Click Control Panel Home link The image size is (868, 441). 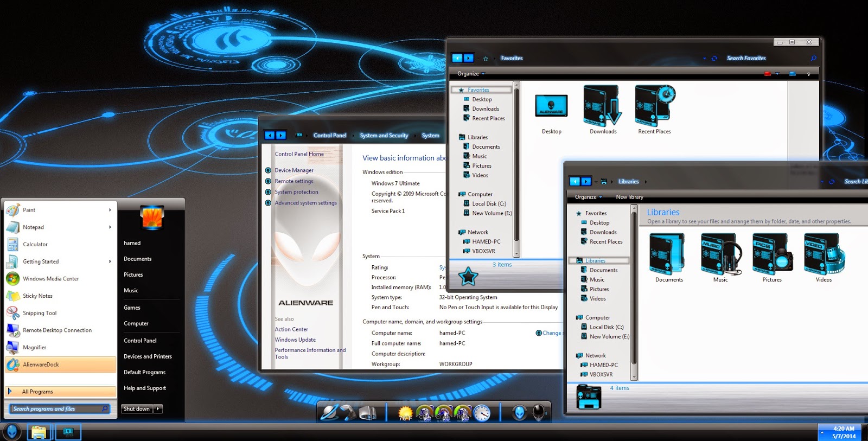point(299,154)
